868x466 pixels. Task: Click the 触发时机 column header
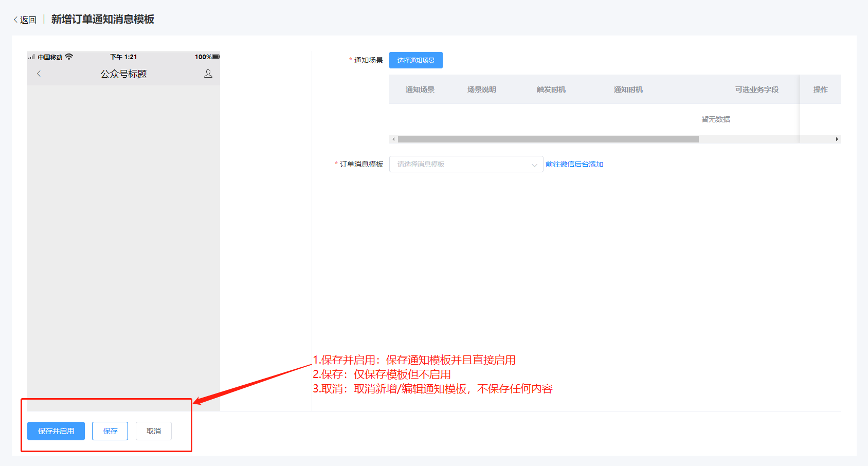point(551,89)
